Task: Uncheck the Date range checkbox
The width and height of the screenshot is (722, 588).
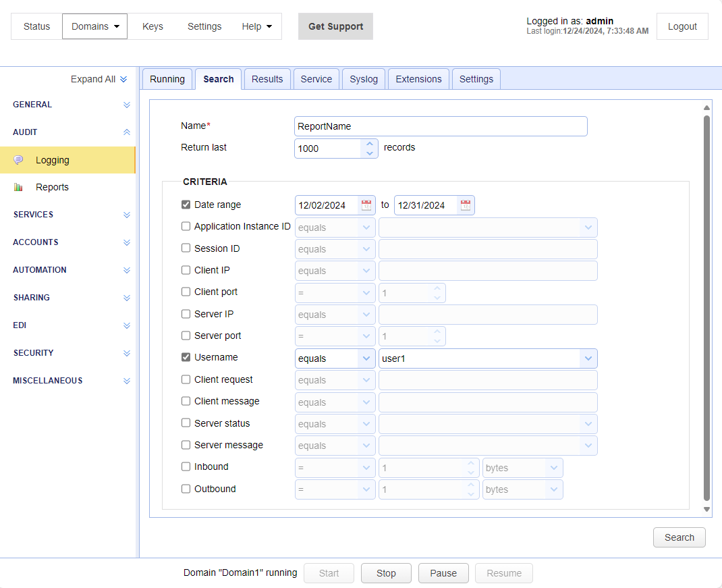Action: pos(186,205)
